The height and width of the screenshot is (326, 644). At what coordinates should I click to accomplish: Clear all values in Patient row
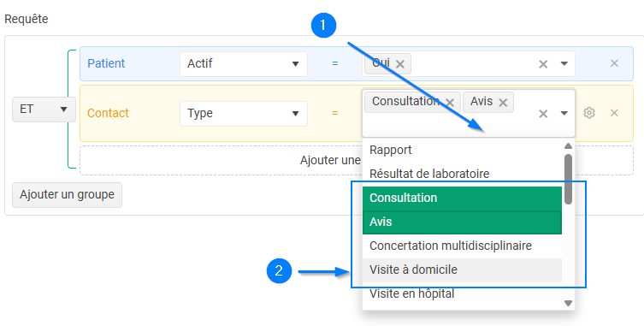pyautogui.click(x=543, y=64)
